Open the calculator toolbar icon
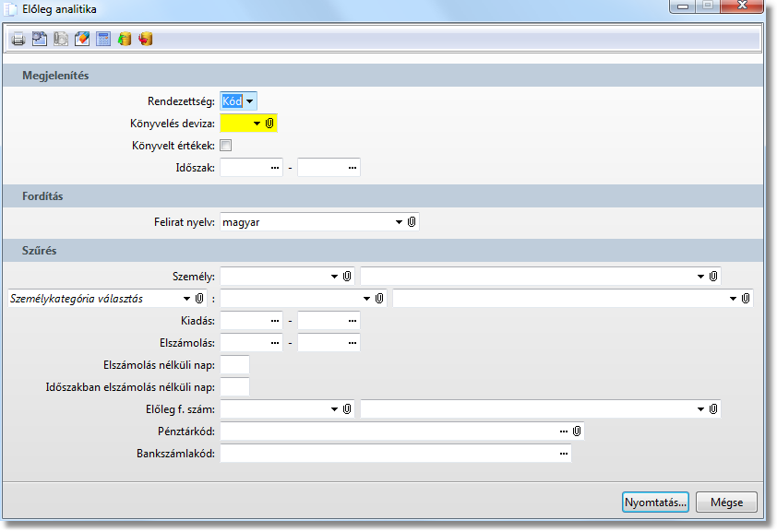 coord(103,39)
